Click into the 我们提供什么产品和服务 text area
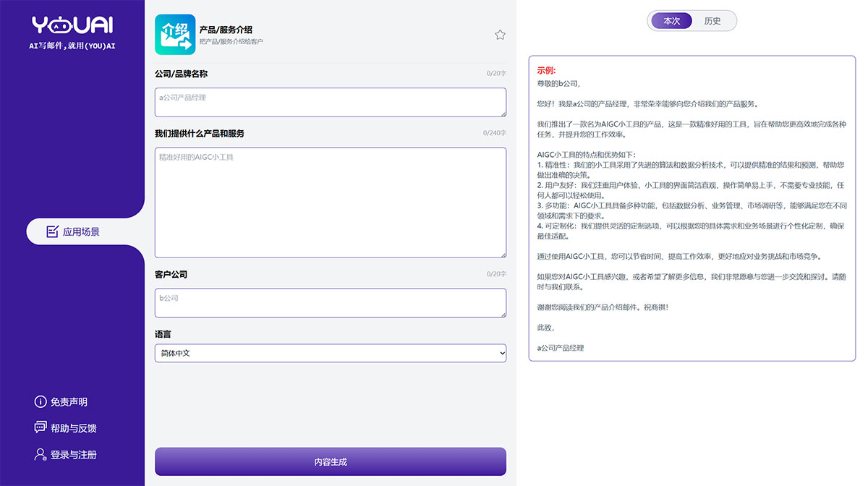Screen dimensions: 868x486 click(x=330, y=202)
